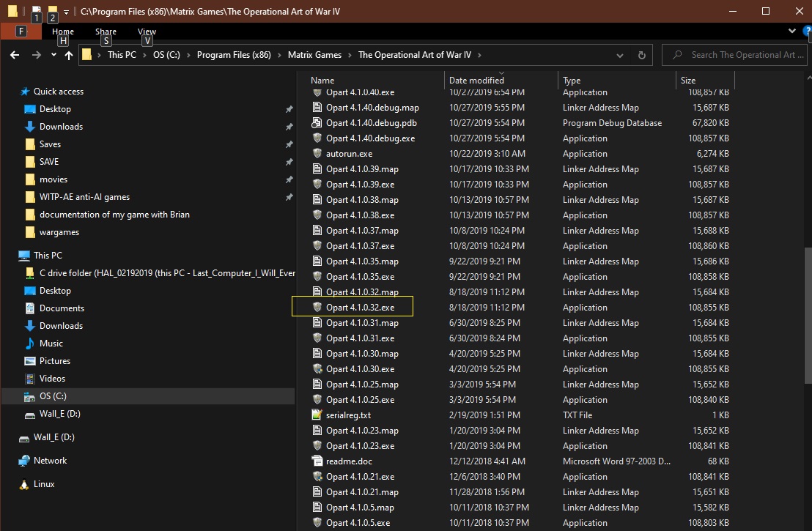The image size is (812, 531).
Task: Open the wargames folder in Quick access
Action: 59,232
